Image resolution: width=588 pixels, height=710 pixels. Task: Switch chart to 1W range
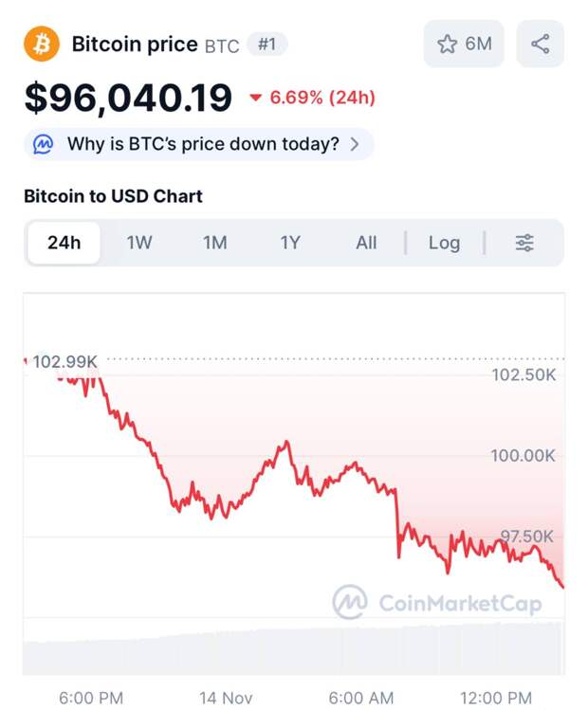click(139, 243)
